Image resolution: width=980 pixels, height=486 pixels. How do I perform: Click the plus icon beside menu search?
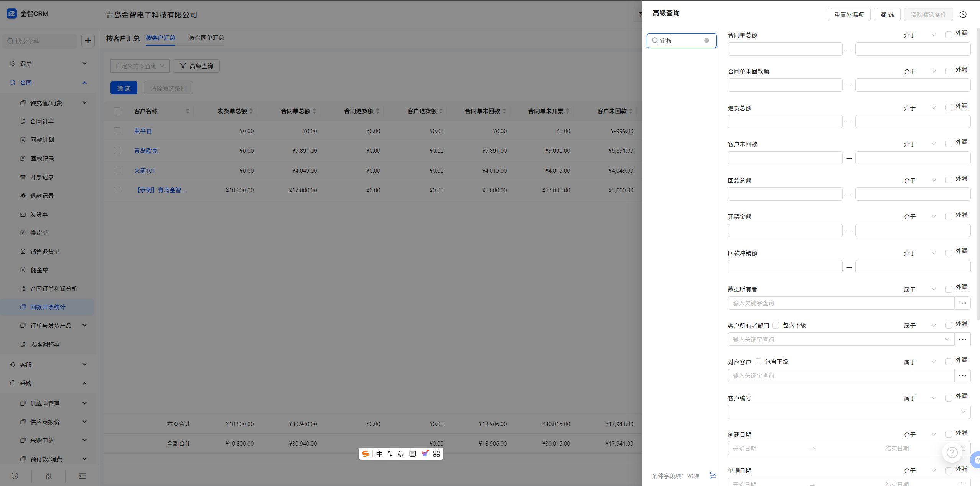pos(88,41)
